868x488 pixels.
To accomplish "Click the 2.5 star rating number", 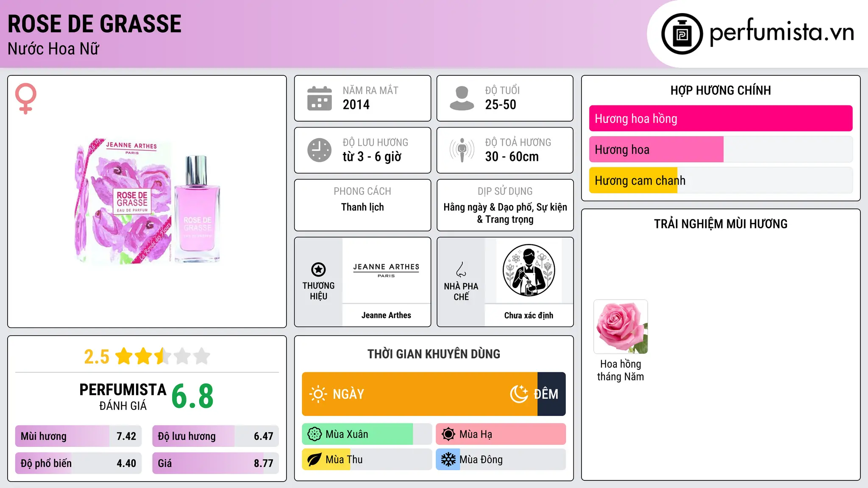I will [97, 357].
